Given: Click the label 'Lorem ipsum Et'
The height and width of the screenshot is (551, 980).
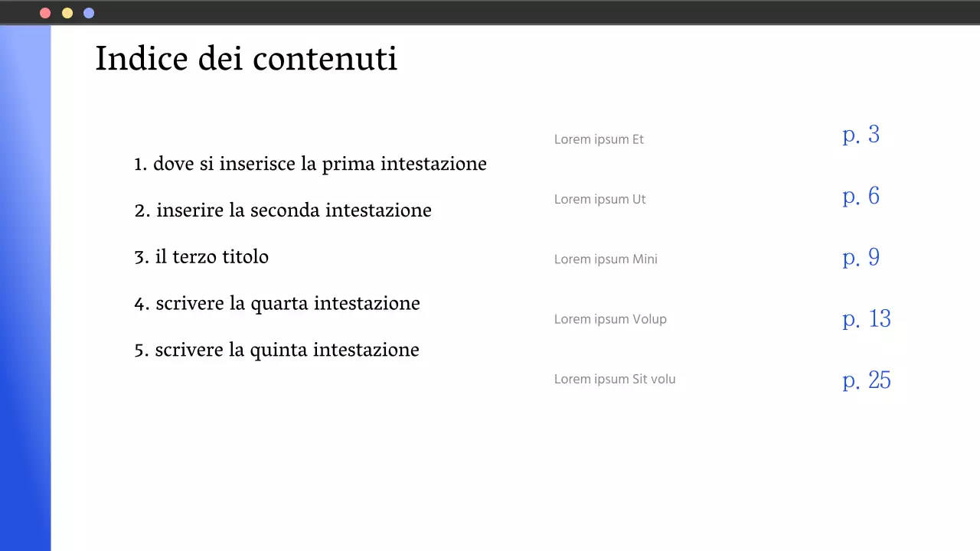Looking at the screenshot, I should pyautogui.click(x=599, y=139).
